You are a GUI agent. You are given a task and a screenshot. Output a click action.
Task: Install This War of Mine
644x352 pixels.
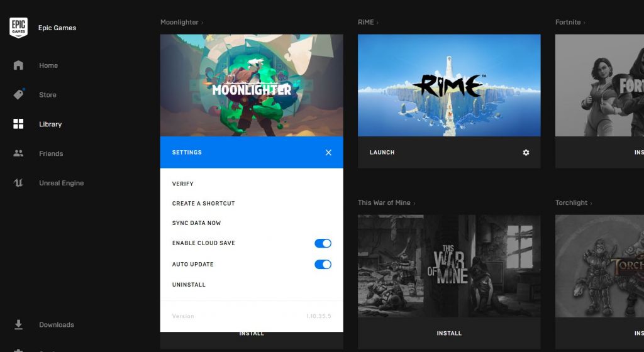pos(449,333)
